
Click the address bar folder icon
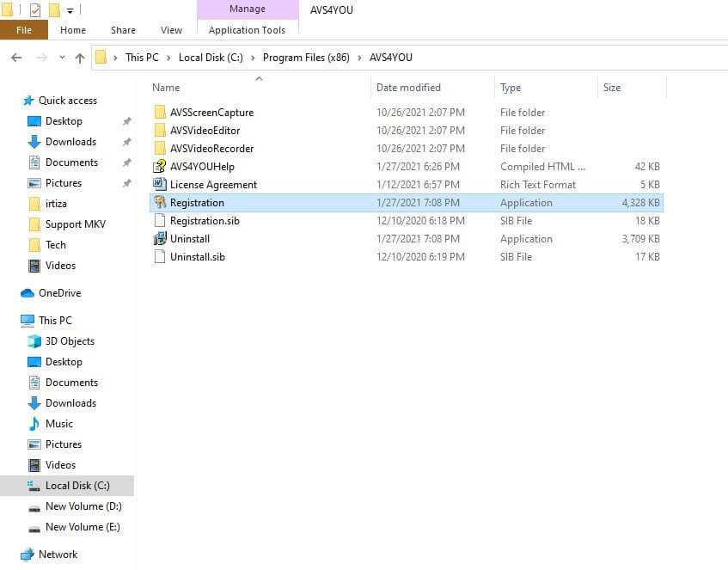coord(101,58)
